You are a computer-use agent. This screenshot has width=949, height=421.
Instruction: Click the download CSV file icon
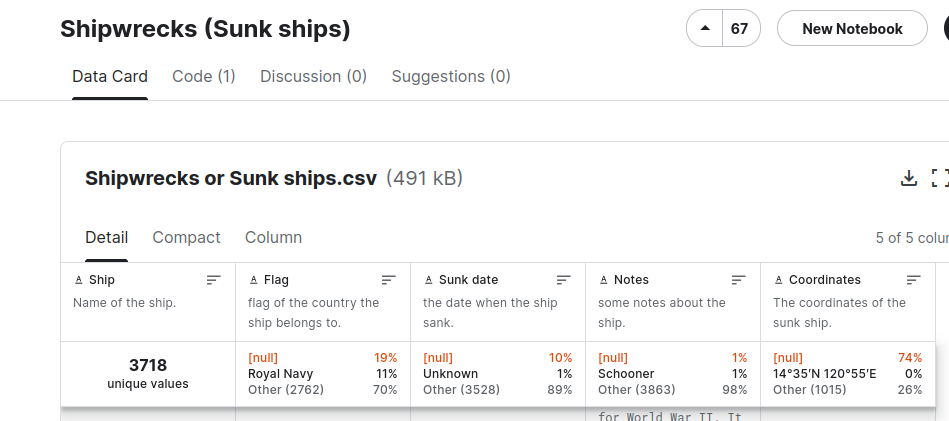pyautogui.click(x=909, y=178)
